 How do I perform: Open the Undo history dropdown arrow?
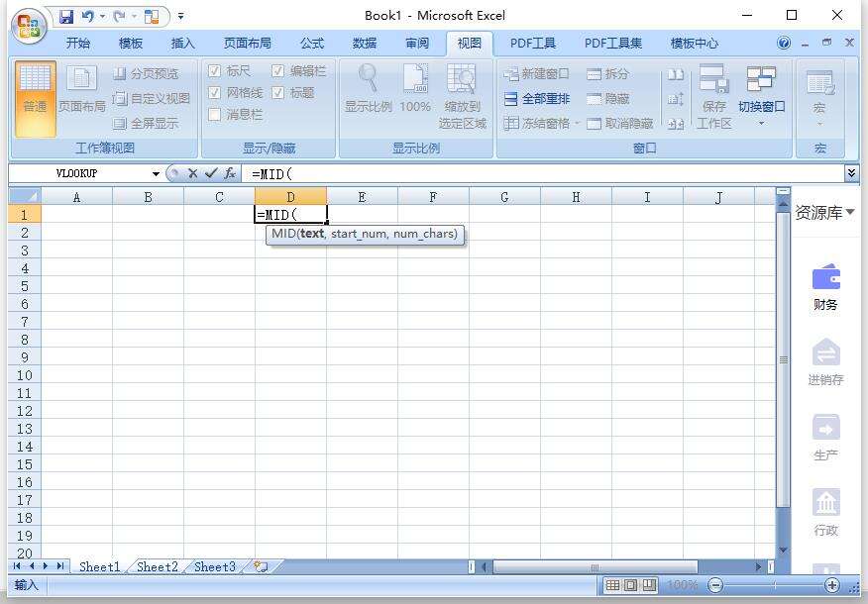pyautogui.click(x=102, y=17)
